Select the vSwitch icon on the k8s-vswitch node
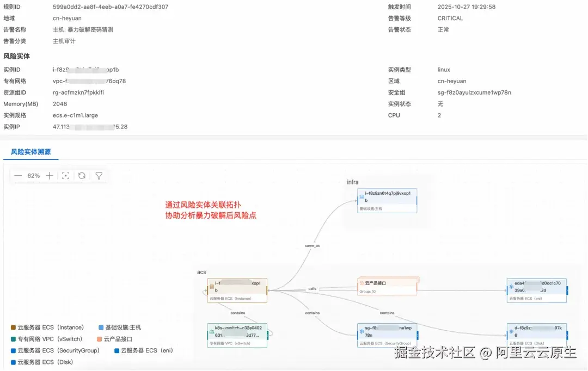This screenshot has width=588, height=371. tap(211, 332)
